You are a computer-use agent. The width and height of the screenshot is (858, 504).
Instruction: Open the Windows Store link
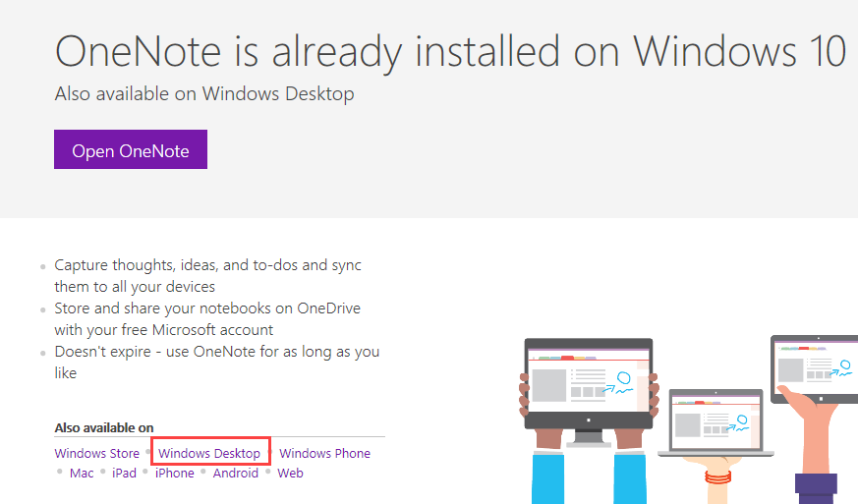(x=97, y=454)
